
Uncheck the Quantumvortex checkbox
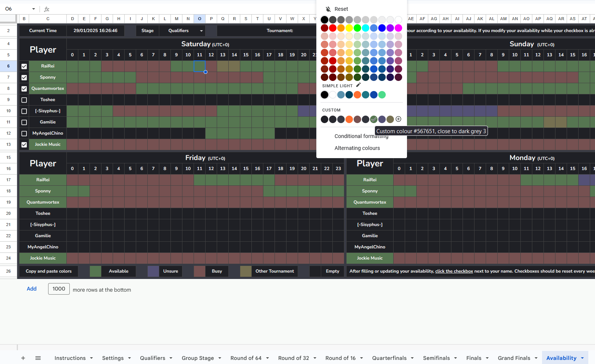24,89
